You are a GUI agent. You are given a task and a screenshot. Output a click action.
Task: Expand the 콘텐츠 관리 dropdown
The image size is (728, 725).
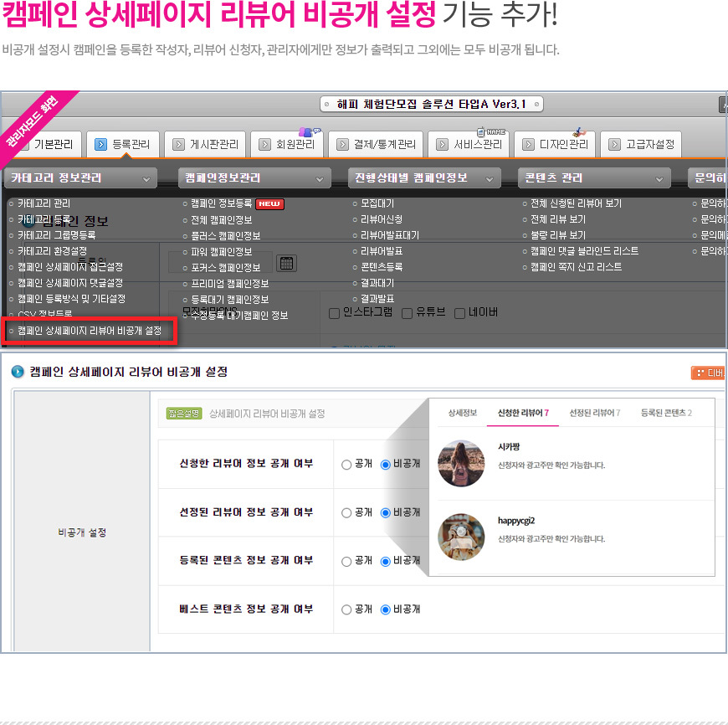click(x=594, y=177)
